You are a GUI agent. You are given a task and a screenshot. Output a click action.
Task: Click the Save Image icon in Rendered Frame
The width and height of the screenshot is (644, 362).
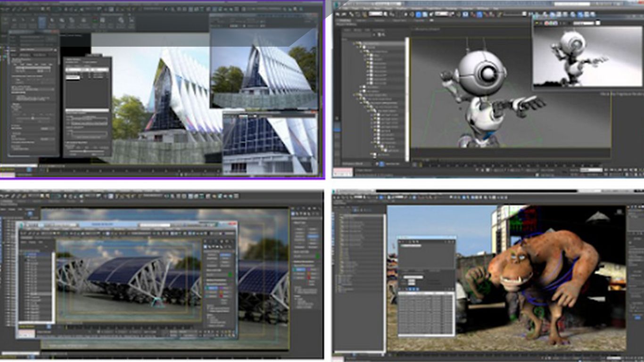pos(537,23)
